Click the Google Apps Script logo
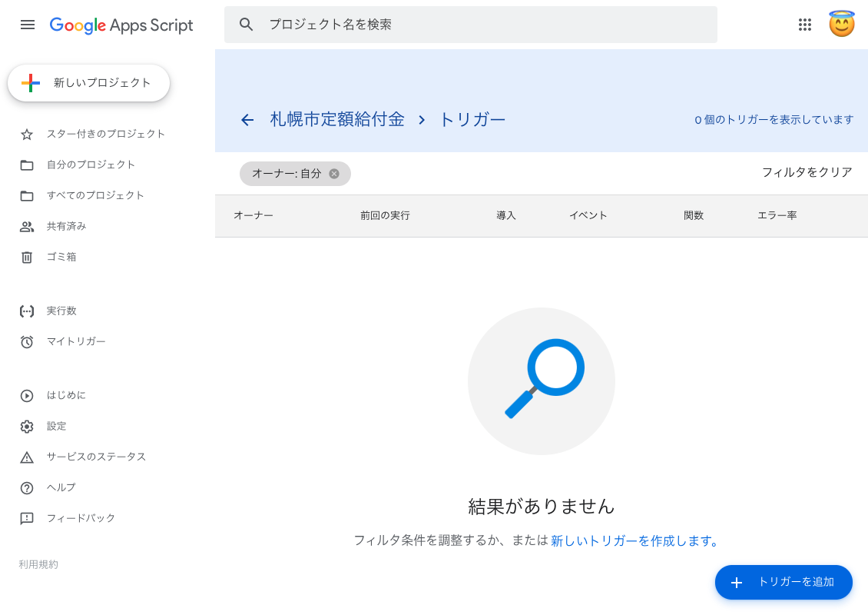 tap(121, 25)
